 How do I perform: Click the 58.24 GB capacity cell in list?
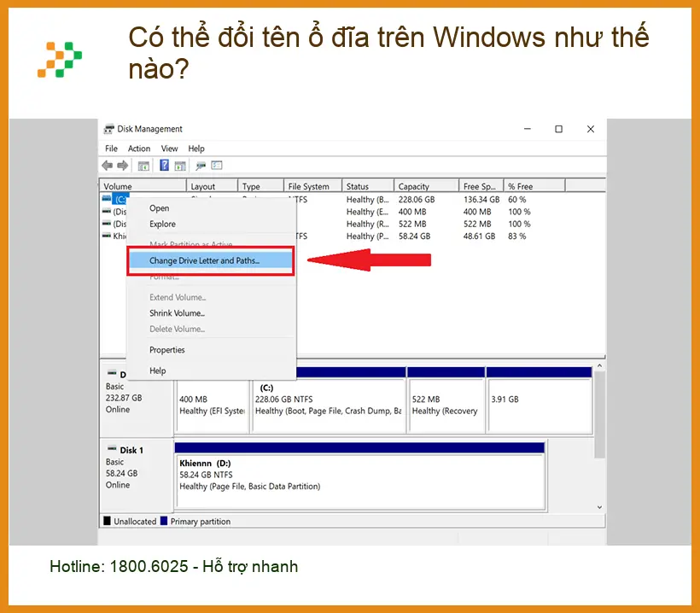pyautogui.click(x=414, y=236)
